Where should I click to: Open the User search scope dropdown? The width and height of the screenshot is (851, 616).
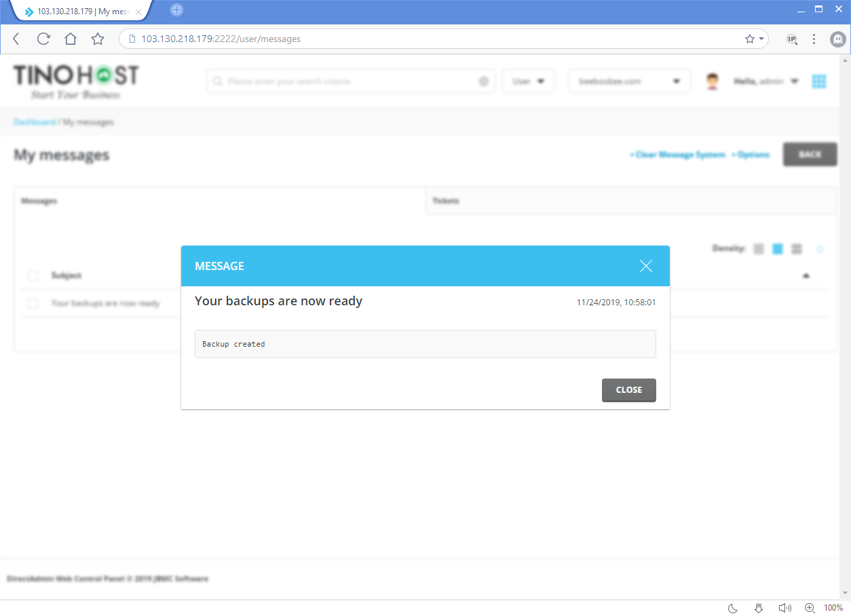tap(528, 81)
